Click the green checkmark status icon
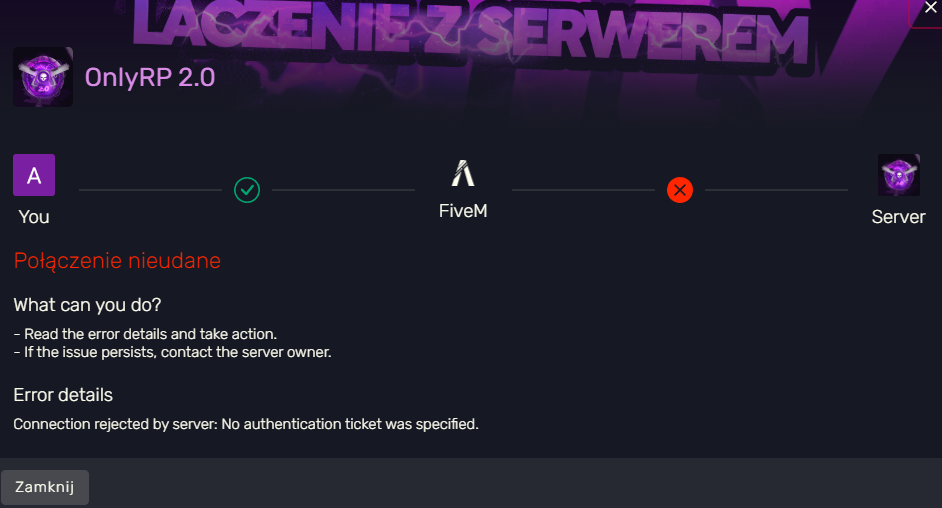Viewport: 942px width, 508px height. pos(247,189)
